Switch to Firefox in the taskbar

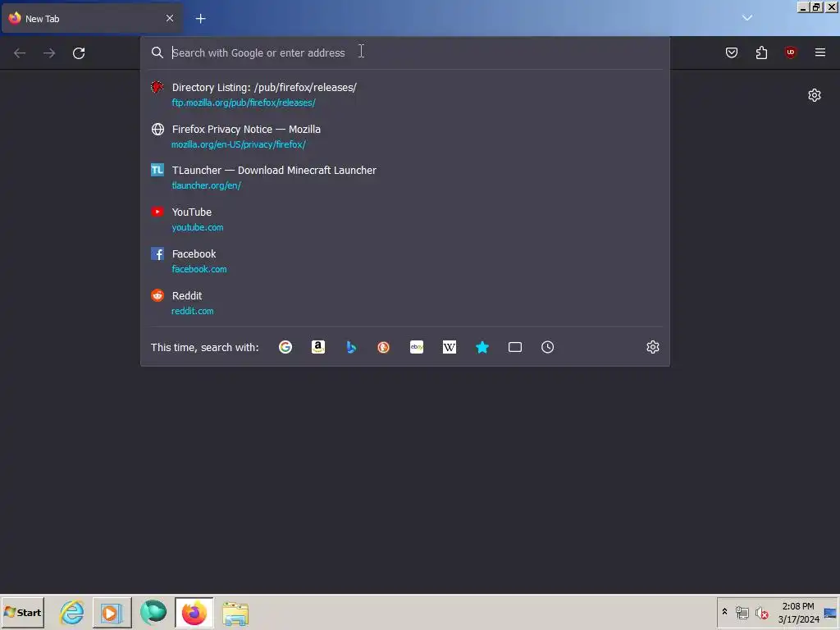(x=194, y=612)
